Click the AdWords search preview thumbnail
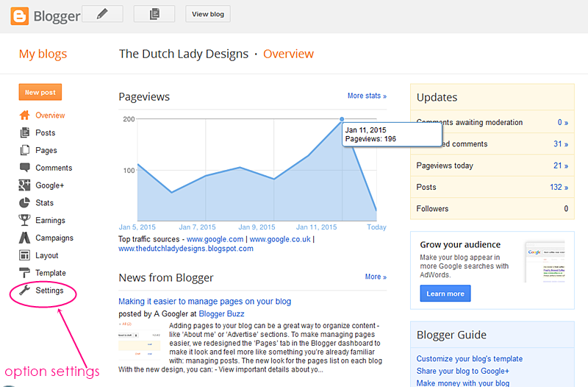Image resolution: width=588 pixels, height=387 pixels. [x=545, y=262]
